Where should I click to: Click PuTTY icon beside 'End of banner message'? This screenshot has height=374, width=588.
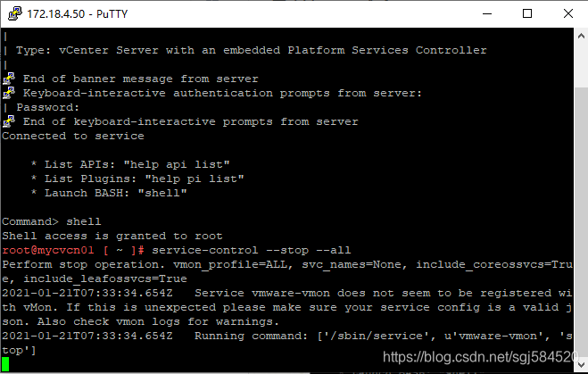tap(9, 79)
